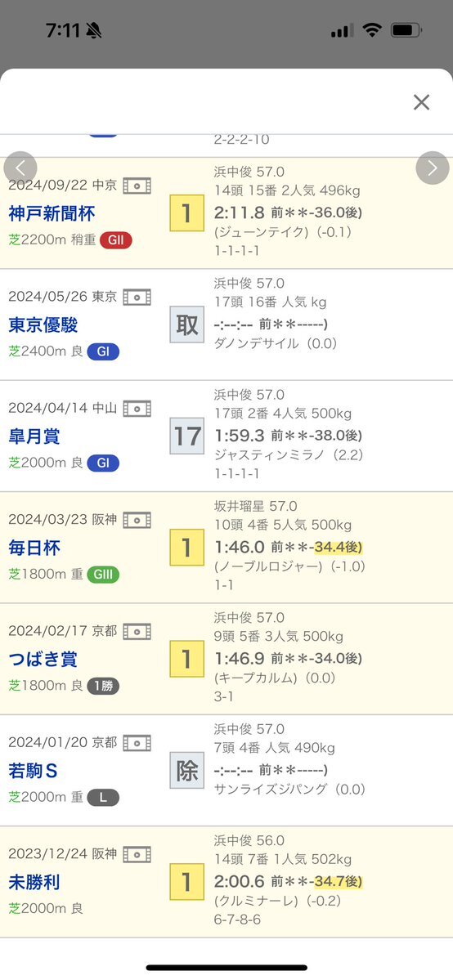453x980 pixels.
Task: Open the 東京優駿 race link
Action: coord(43,325)
